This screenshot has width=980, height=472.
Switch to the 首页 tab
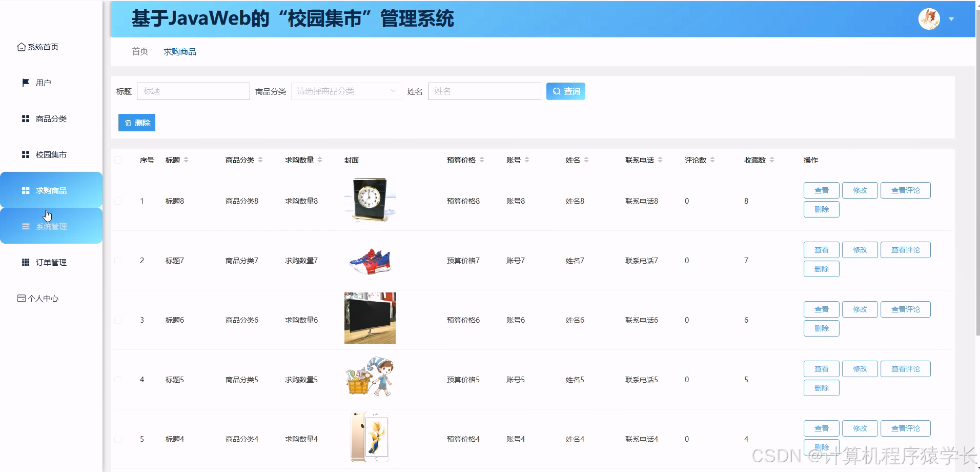(x=139, y=51)
